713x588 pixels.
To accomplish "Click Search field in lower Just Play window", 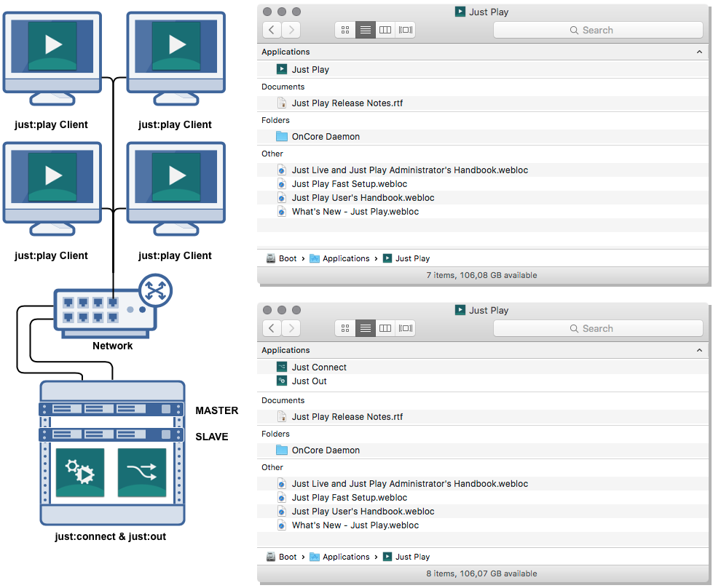I will [x=598, y=328].
